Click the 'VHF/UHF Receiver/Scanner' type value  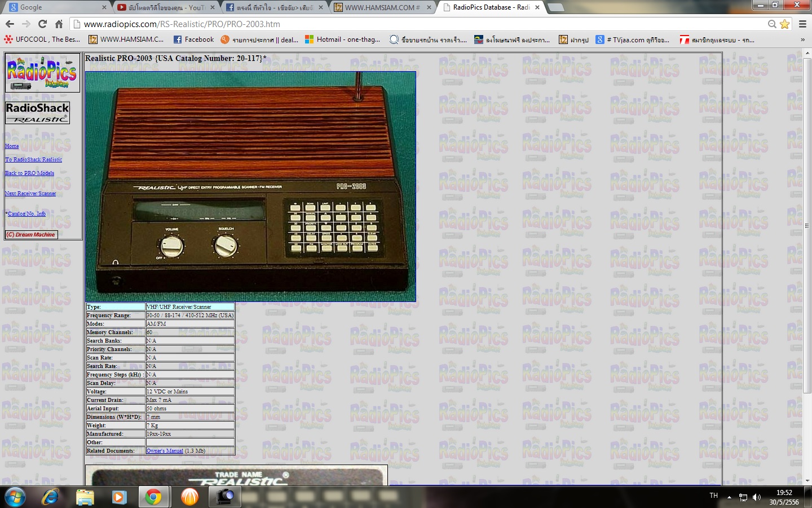click(x=179, y=307)
